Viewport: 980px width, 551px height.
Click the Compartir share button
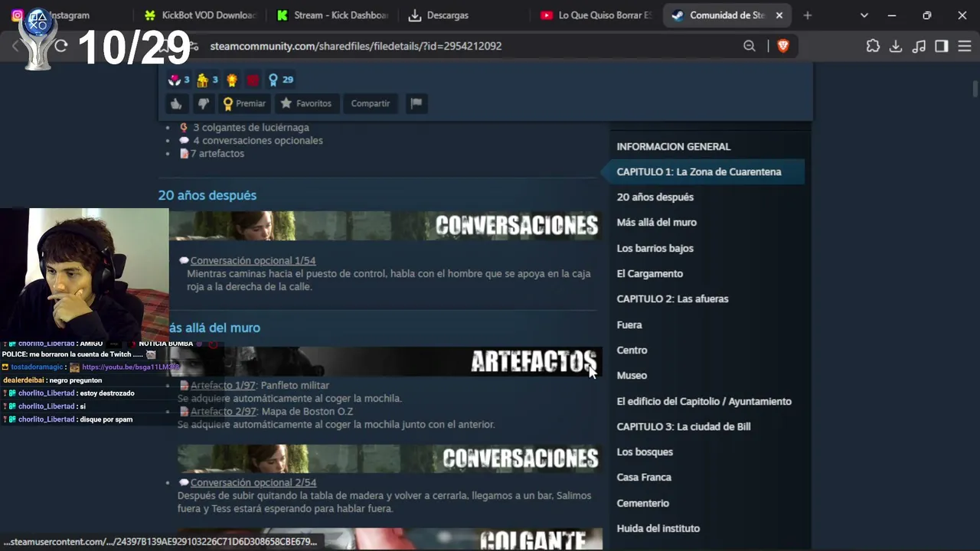tap(371, 103)
